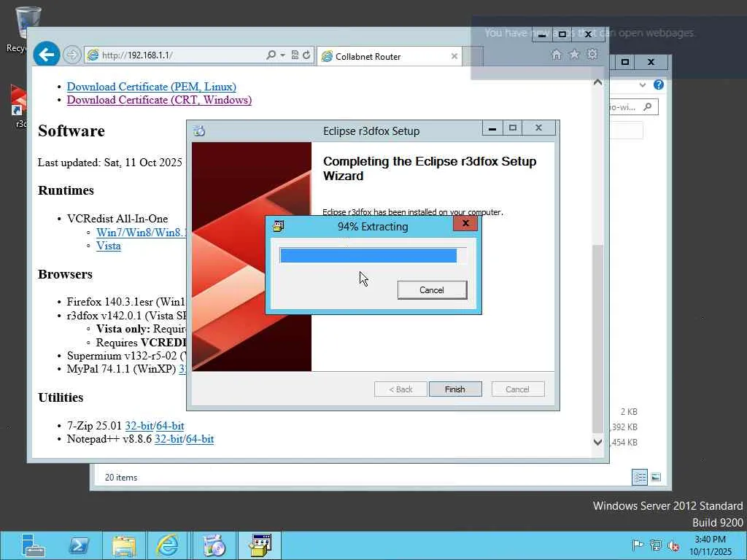Download Notepad++ 32-bit

[169, 439]
